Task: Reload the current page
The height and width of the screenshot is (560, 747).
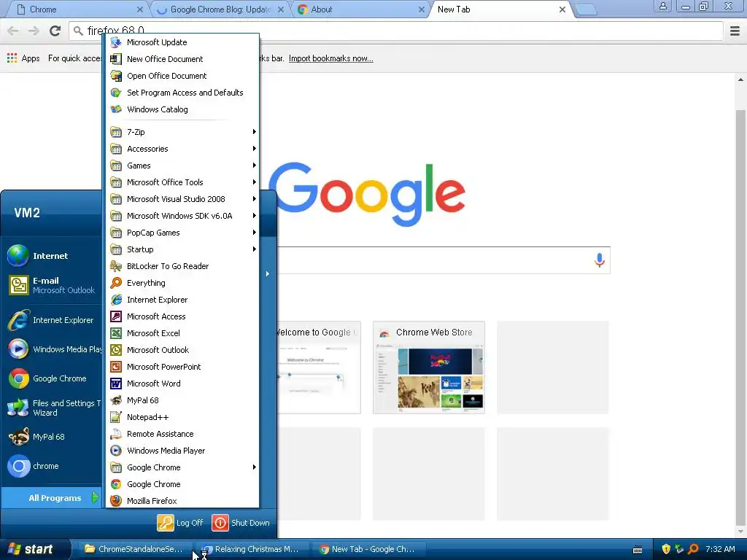Action: pyautogui.click(x=55, y=31)
